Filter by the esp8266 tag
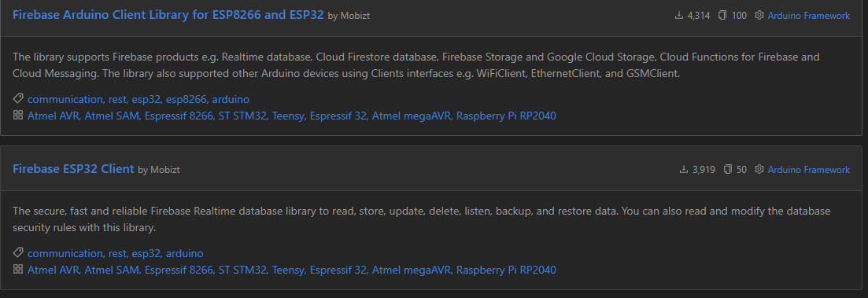The image size is (868, 298). (186, 100)
